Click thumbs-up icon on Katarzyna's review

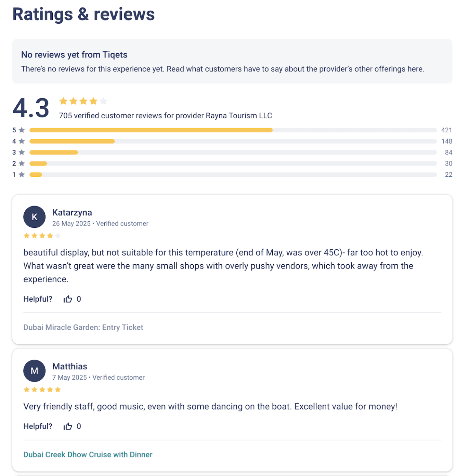[68, 299]
